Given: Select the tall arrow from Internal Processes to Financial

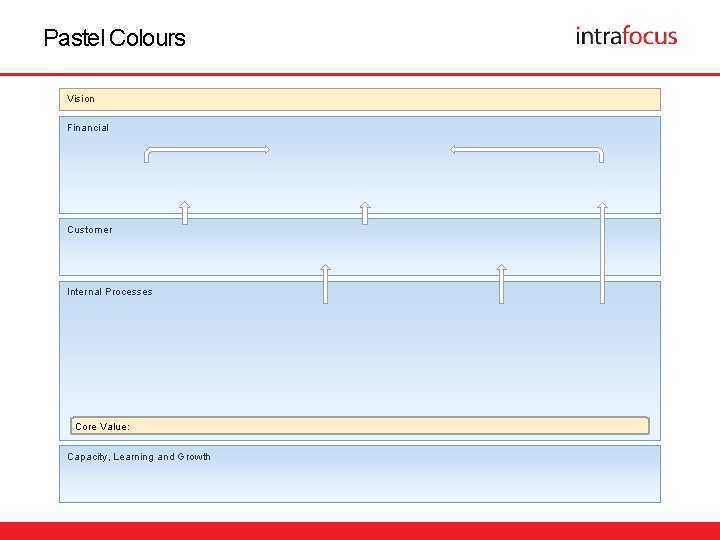Looking at the screenshot, I should tap(602, 253).
